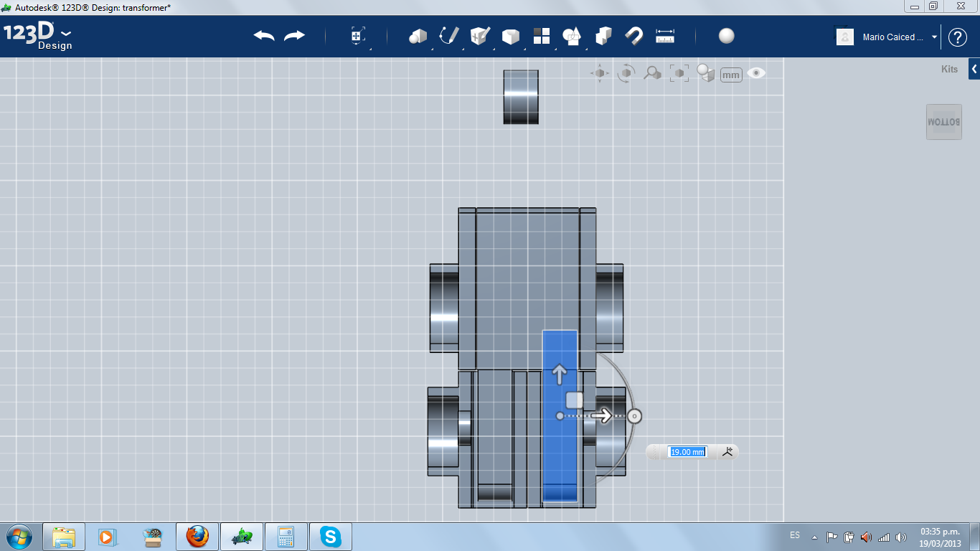The image size is (980, 551).
Task: Open the Primitives tool menu
Action: coord(418,36)
